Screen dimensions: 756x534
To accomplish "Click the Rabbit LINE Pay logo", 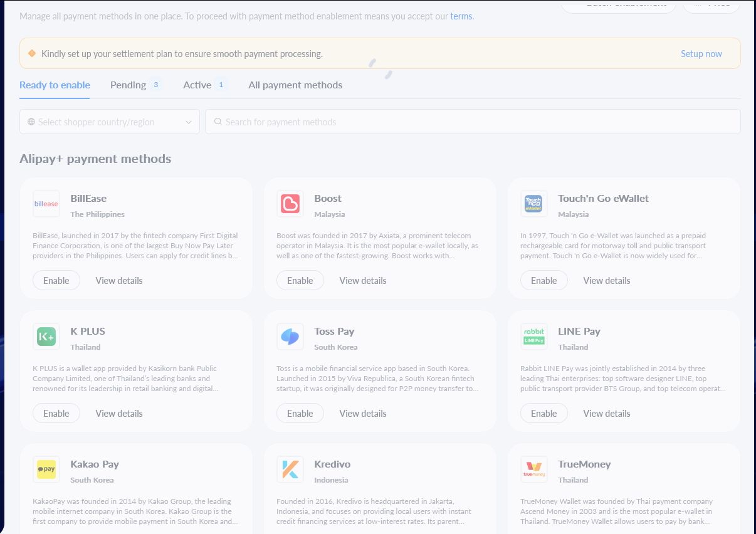I will [x=534, y=337].
